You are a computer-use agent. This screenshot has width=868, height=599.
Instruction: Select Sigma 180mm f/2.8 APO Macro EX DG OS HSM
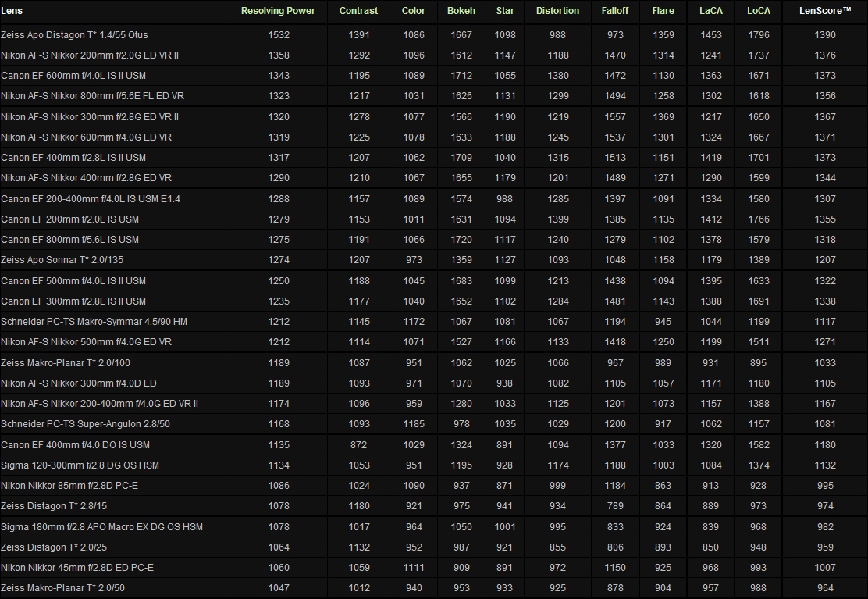coord(101,527)
